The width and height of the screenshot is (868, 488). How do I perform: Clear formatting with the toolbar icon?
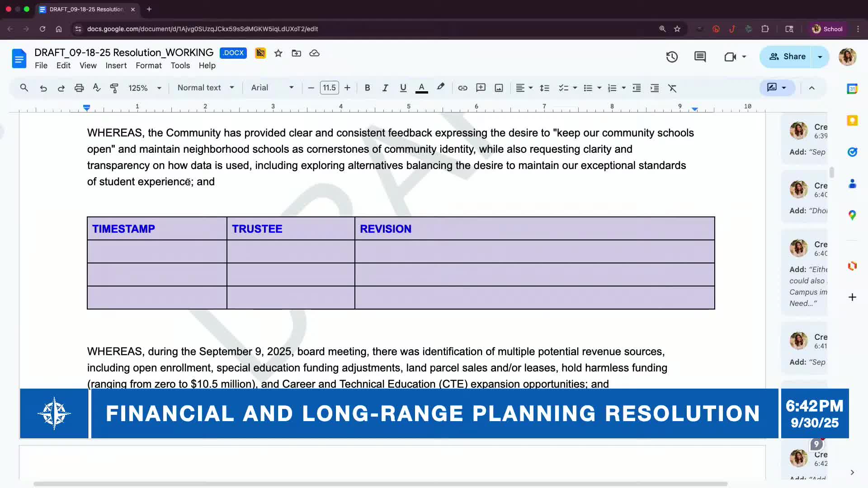click(x=672, y=88)
